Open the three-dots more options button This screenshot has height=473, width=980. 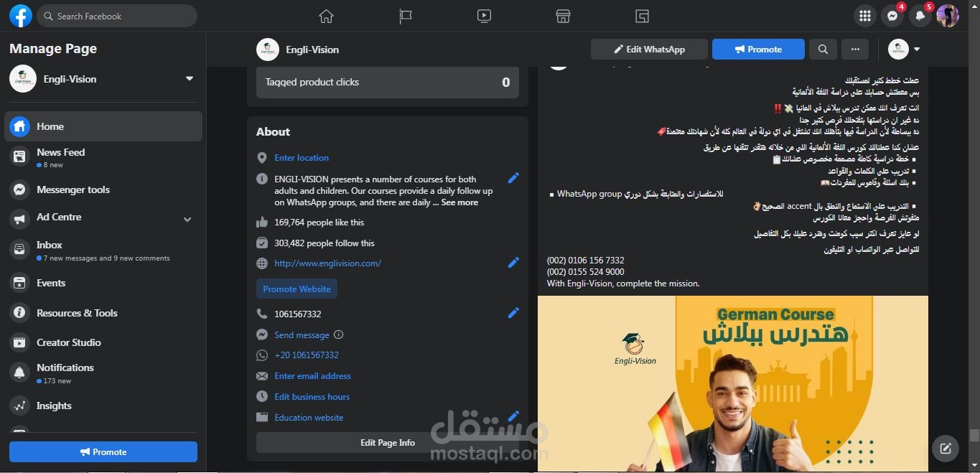coord(854,49)
